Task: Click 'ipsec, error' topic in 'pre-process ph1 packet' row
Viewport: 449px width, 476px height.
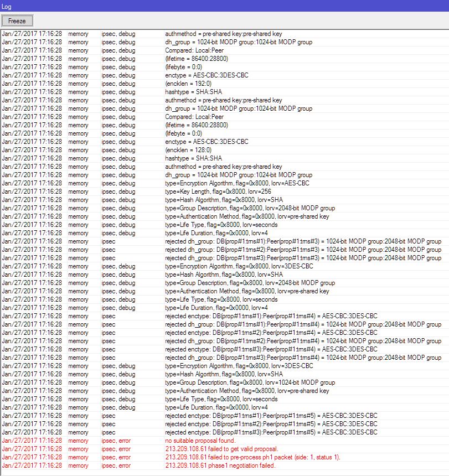Action: point(116,457)
